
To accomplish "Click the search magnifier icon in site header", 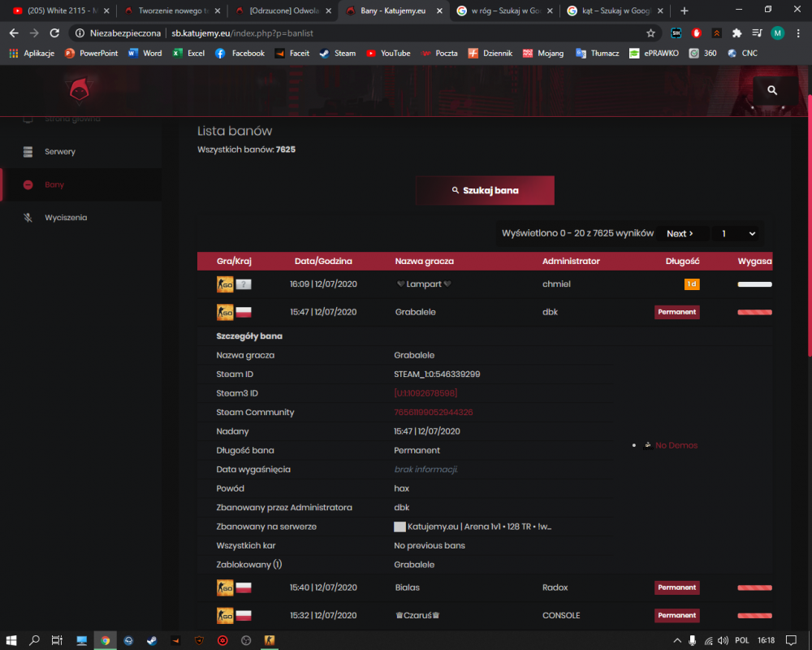I will [x=771, y=90].
